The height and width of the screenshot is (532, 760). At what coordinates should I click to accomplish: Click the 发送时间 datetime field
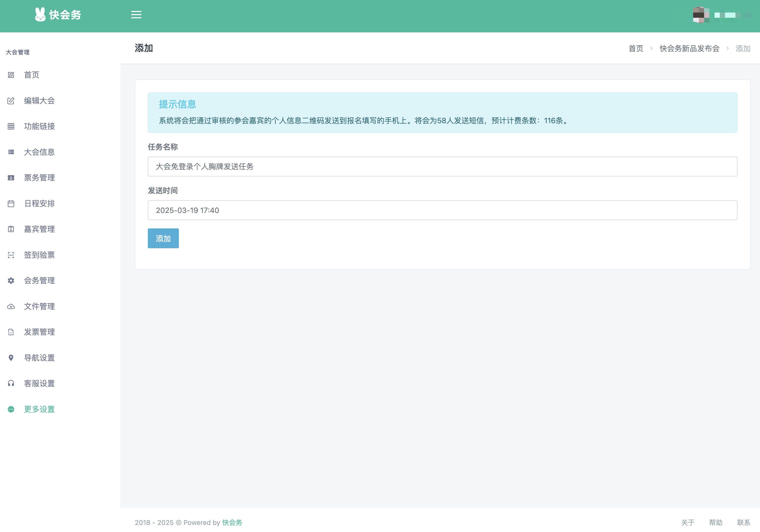[x=442, y=210]
